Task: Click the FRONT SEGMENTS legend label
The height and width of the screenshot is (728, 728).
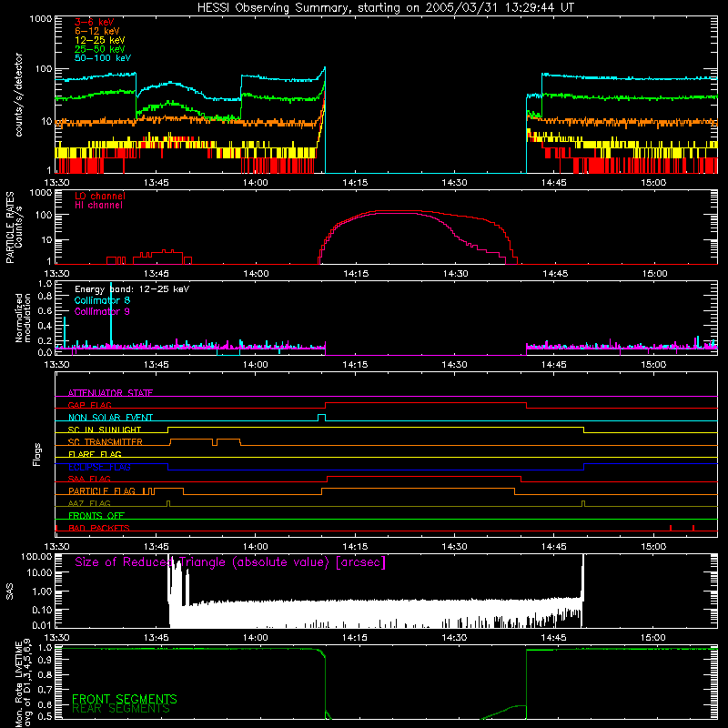Action: tap(125, 699)
